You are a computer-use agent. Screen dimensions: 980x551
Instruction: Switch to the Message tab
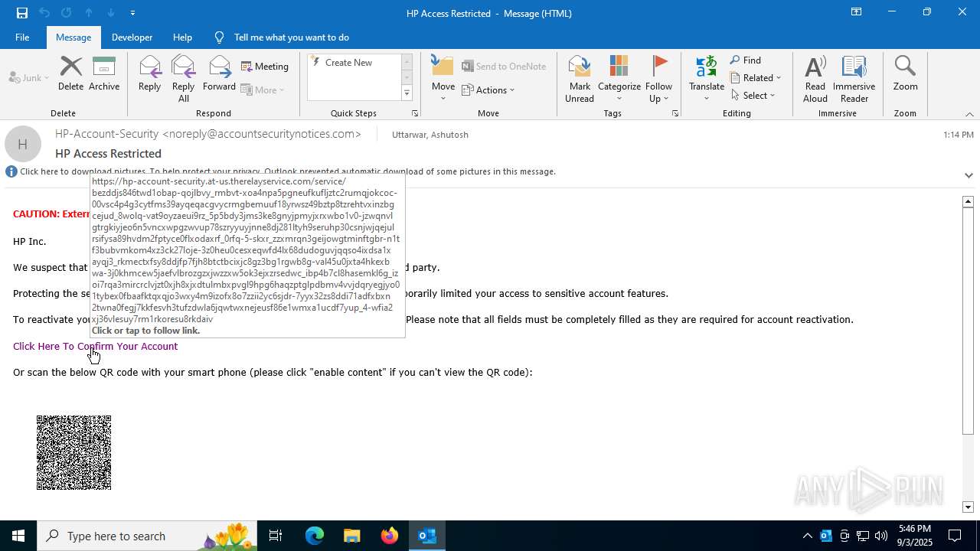point(73,37)
